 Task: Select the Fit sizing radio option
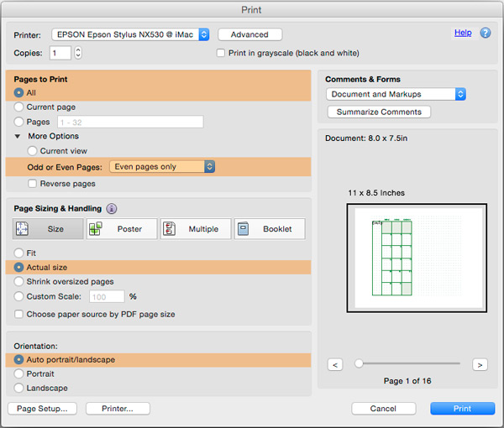(18, 253)
